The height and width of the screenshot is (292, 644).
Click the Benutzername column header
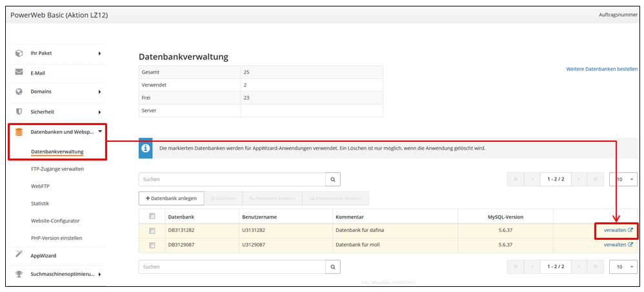[259, 217]
